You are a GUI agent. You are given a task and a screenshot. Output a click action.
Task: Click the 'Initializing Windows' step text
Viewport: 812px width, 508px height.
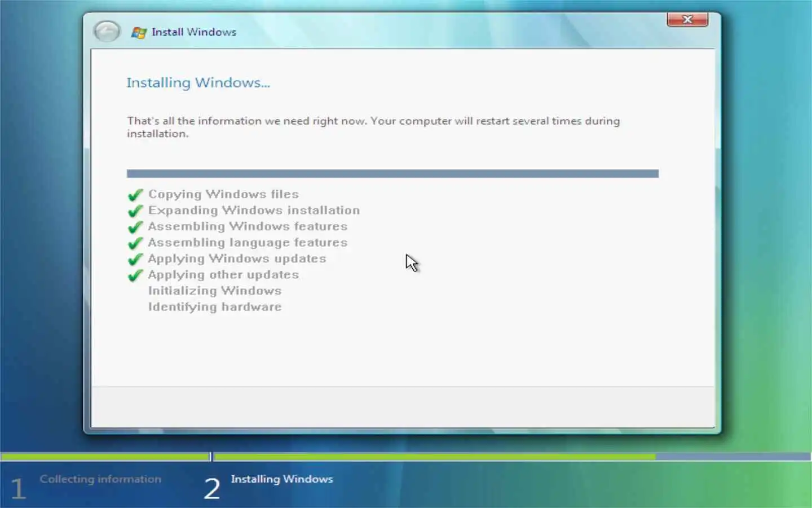pyautogui.click(x=215, y=291)
